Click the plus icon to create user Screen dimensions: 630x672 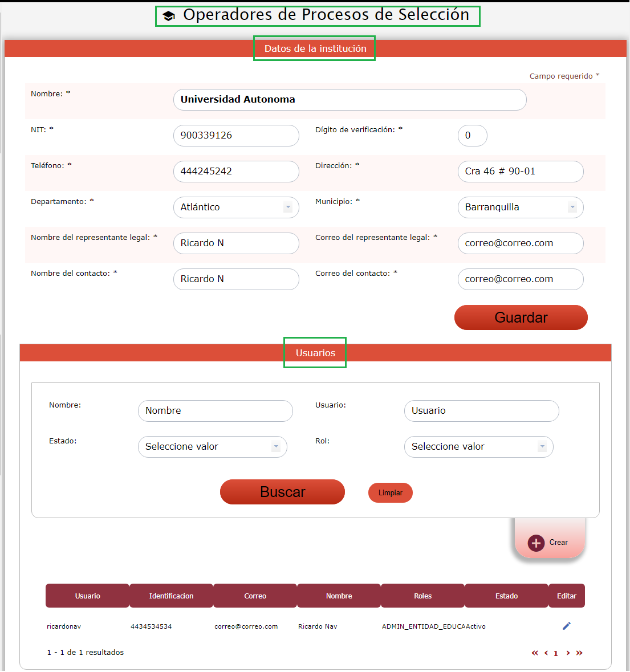pos(536,543)
